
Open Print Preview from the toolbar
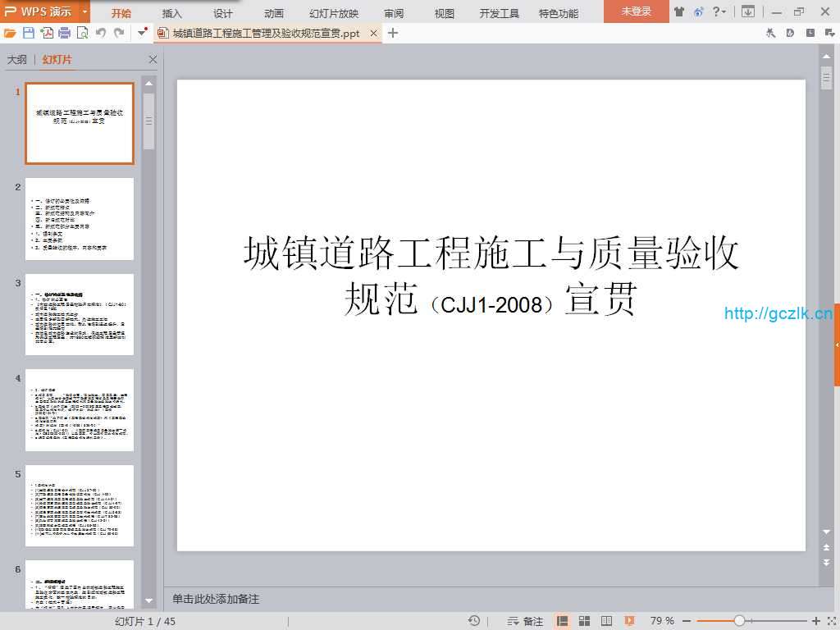coord(82,33)
